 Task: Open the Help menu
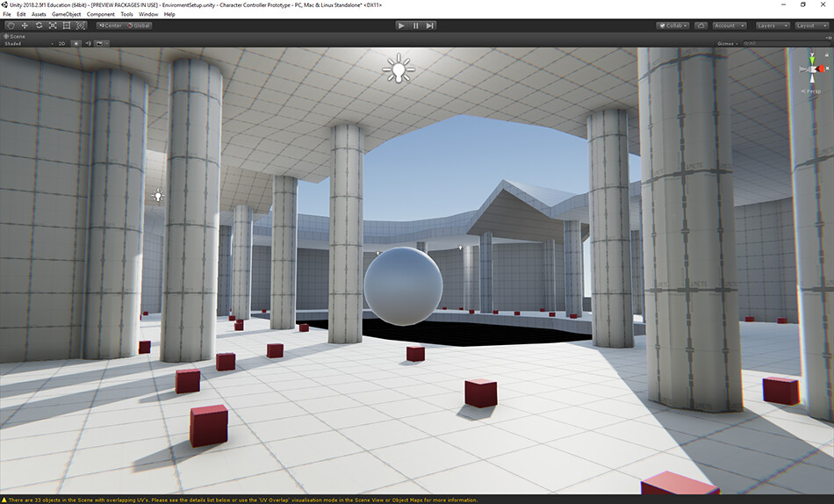coord(169,14)
